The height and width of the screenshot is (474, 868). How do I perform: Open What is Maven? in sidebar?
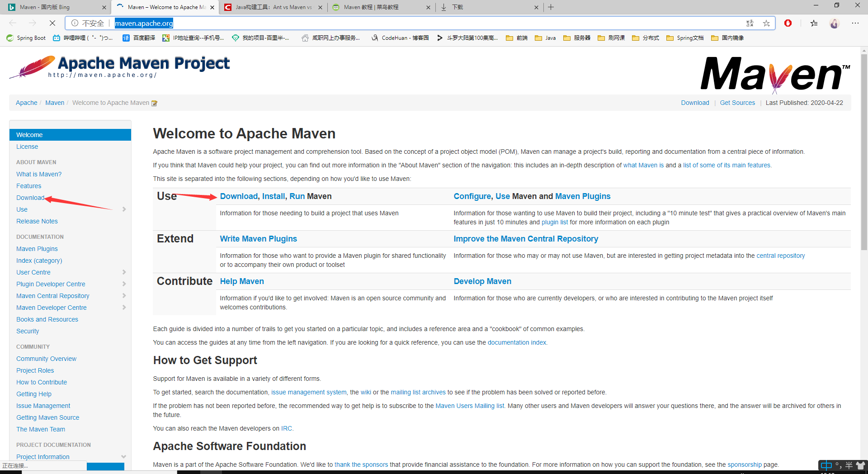[x=39, y=174]
